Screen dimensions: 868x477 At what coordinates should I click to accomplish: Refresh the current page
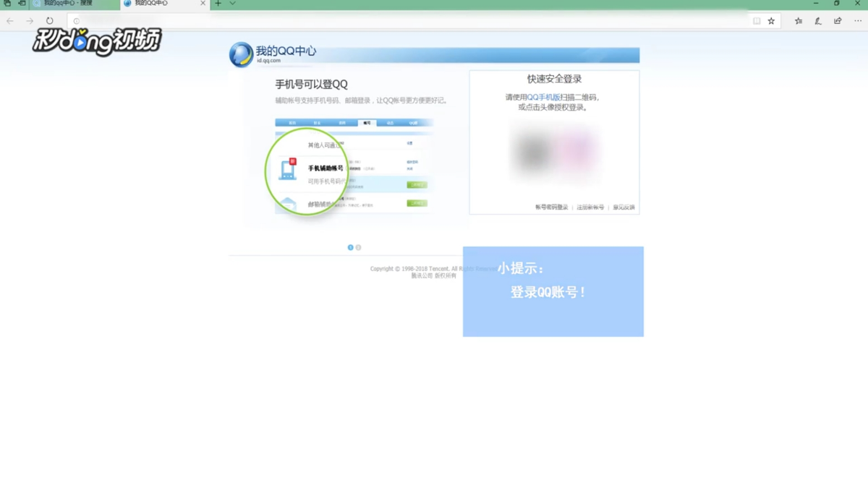click(x=49, y=21)
